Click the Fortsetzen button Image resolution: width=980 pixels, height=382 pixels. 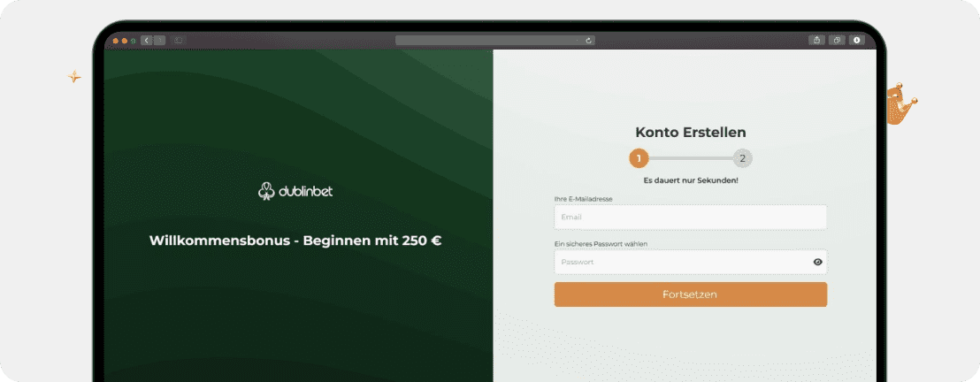(x=691, y=294)
